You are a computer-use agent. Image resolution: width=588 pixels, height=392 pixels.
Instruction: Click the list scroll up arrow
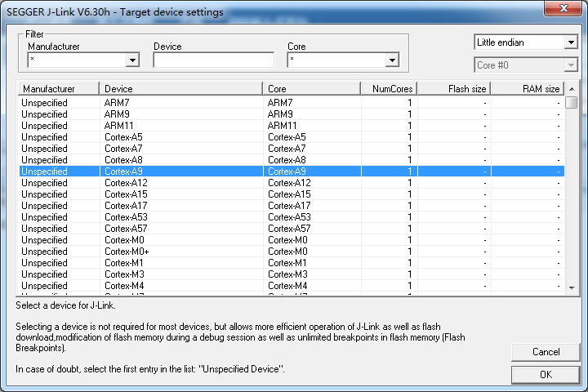(x=572, y=89)
